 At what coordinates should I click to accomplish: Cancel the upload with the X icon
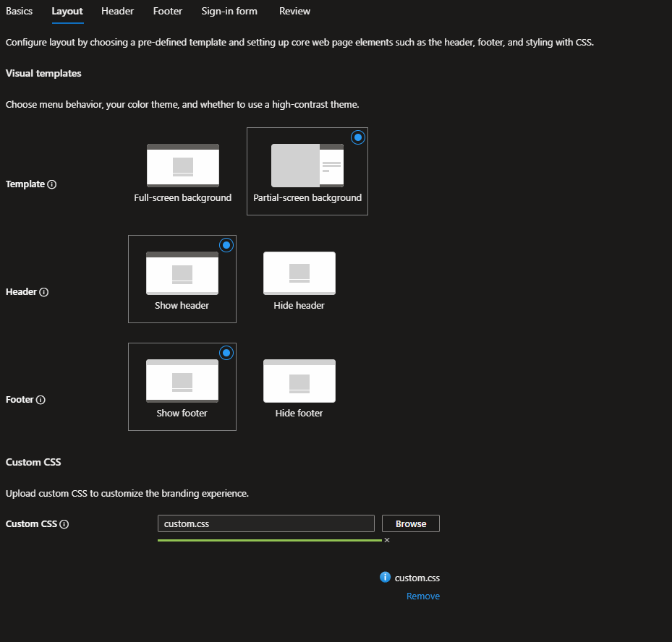pos(387,540)
